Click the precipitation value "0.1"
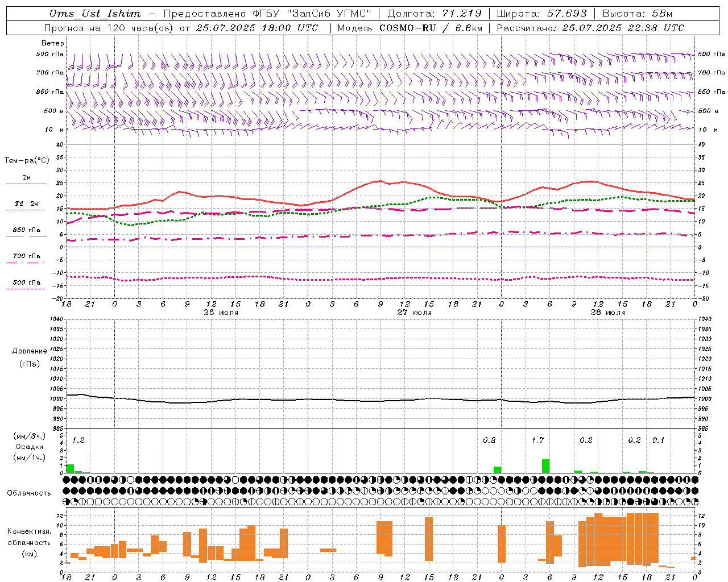 (x=658, y=440)
